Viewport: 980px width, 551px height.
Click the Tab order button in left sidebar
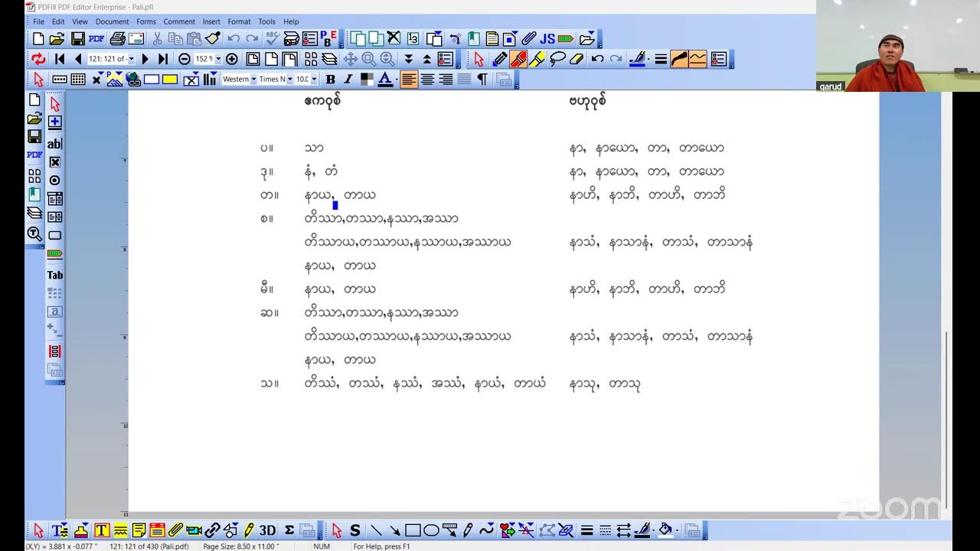(54, 275)
